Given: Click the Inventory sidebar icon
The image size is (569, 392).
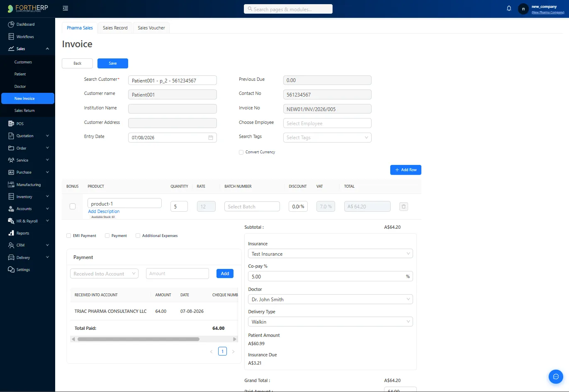Looking at the screenshot, I should (11, 196).
